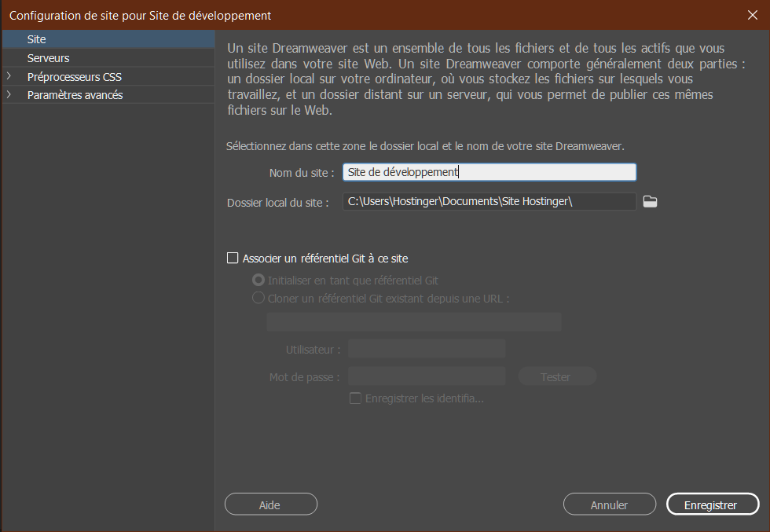Click the Utilisateur input field

point(426,347)
